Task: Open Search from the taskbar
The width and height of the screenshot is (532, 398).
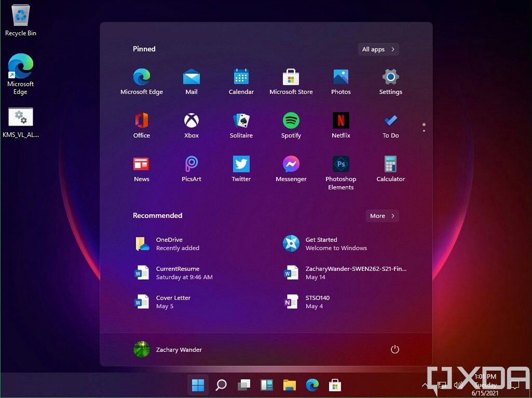Action: point(221,385)
